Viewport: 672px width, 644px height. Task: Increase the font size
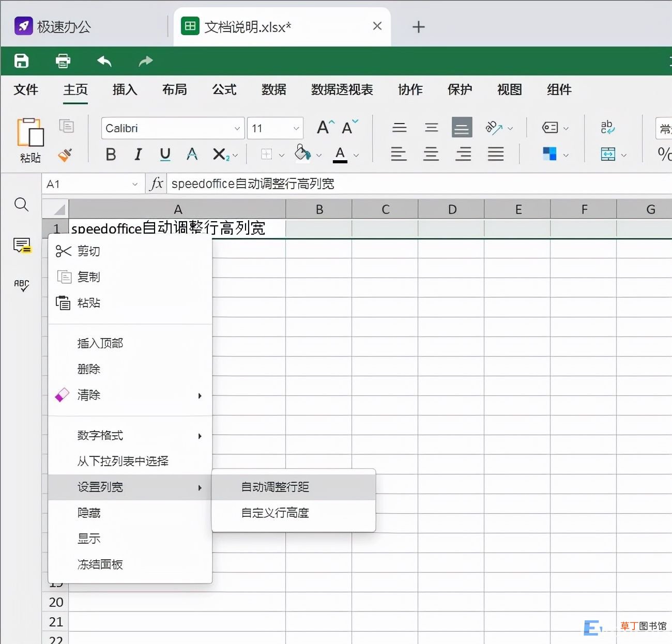(326, 127)
